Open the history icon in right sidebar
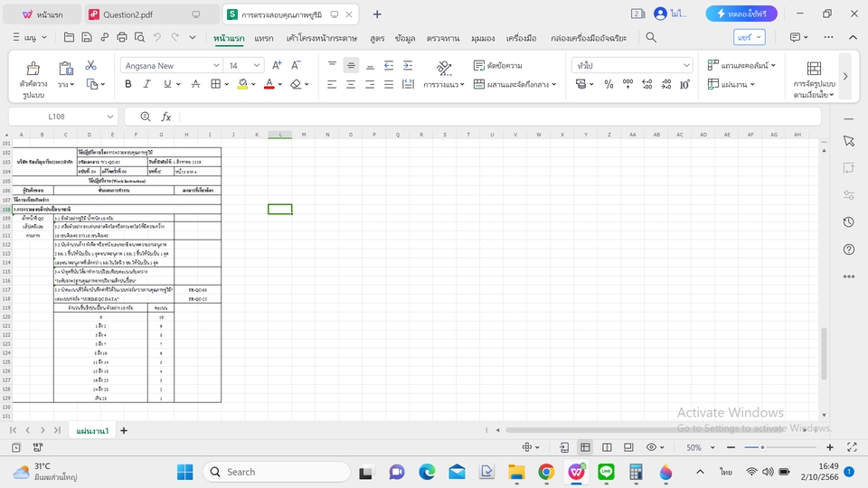The height and width of the screenshot is (488, 868). [x=849, y=222]
